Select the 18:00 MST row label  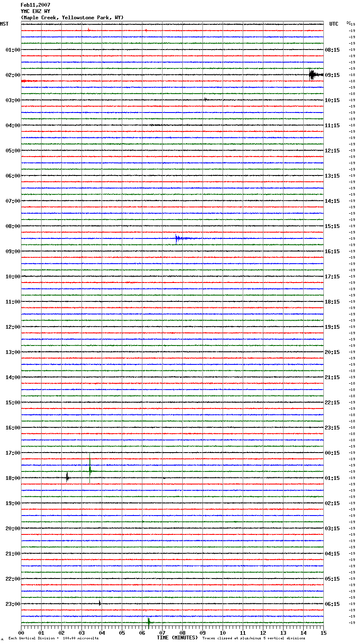[13, 478]
